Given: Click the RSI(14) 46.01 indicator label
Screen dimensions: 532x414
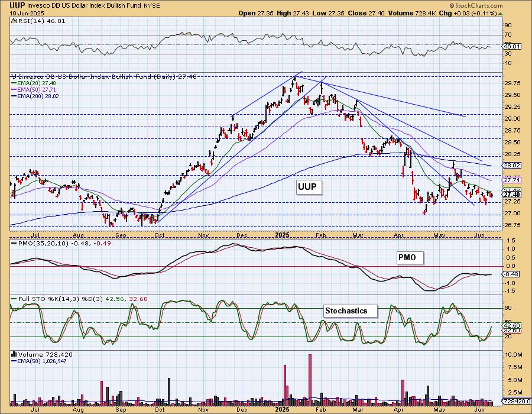Looking at the screenshot, I should coord(41,21).
